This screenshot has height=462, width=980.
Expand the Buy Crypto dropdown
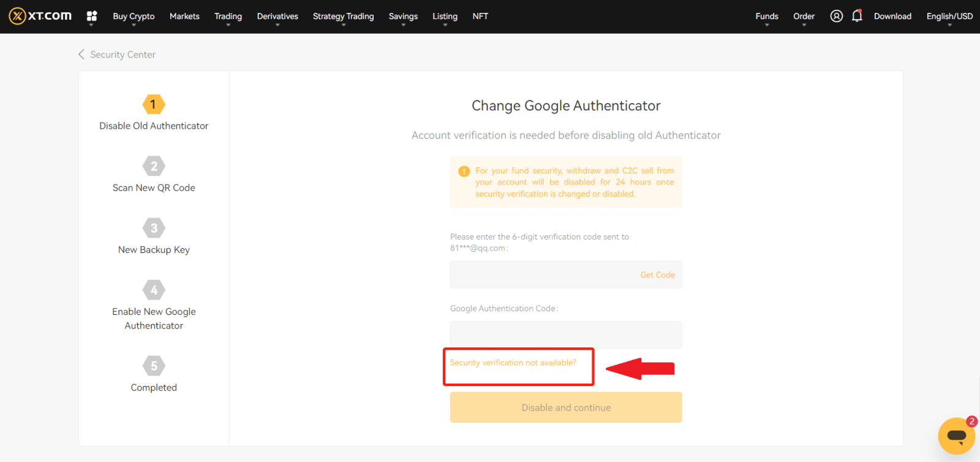pos(134,17)
